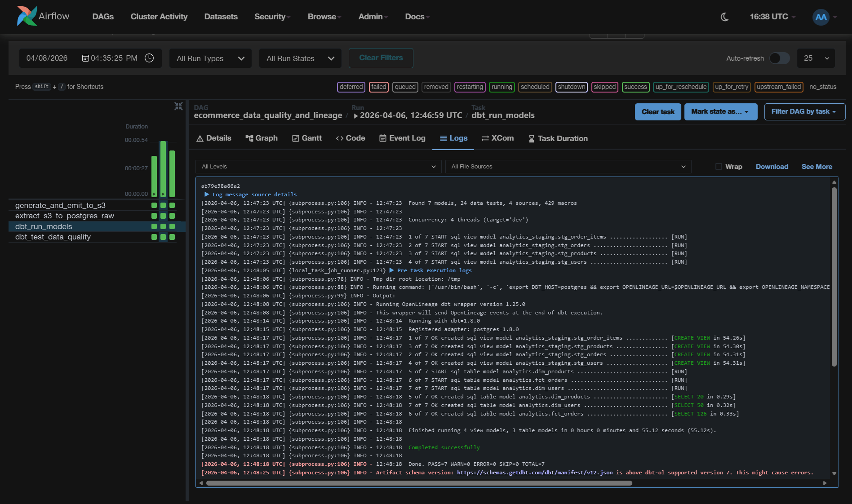Collapse grid panel with the arrows icon

pyautogui.click(x=178, y=106)
